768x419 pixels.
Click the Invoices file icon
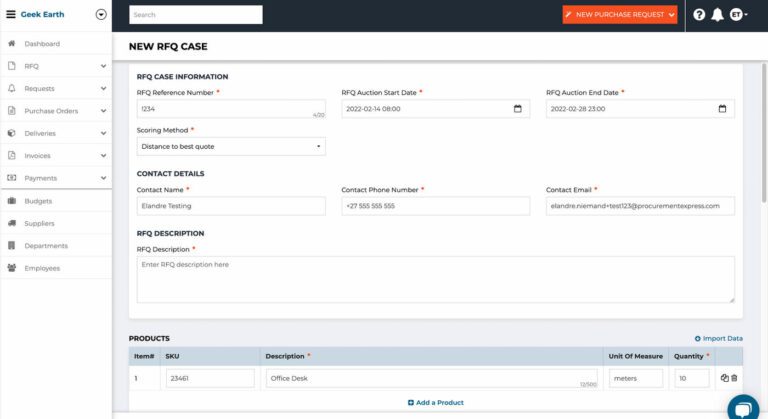12,155
